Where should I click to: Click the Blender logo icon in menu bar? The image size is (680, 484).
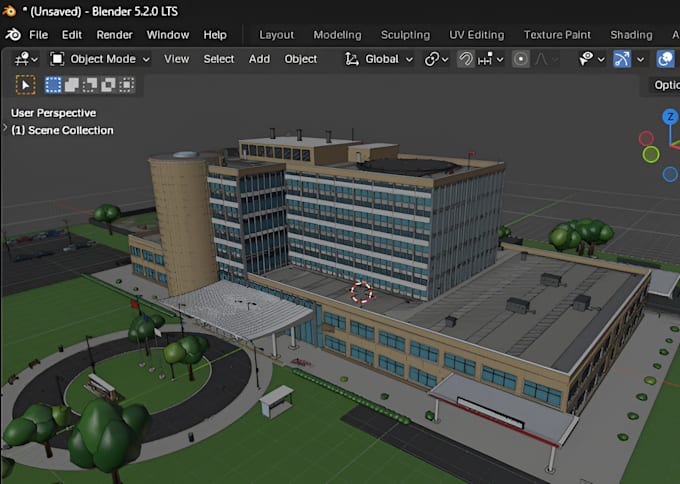(13, 35)
